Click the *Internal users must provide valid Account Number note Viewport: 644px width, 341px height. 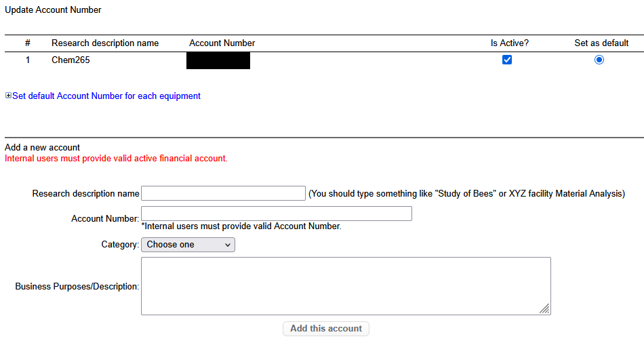[x=241, y=226]
